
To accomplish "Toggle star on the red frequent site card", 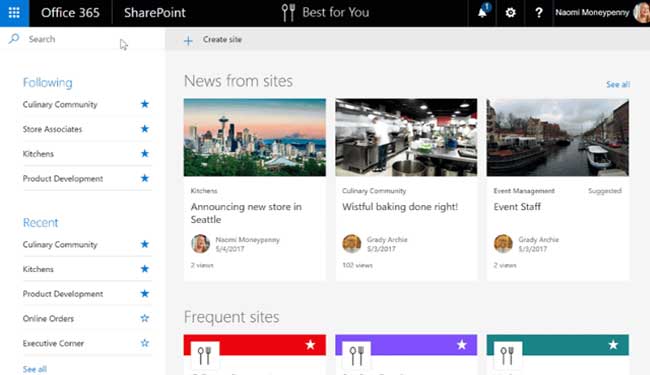I will coord(310,345).
